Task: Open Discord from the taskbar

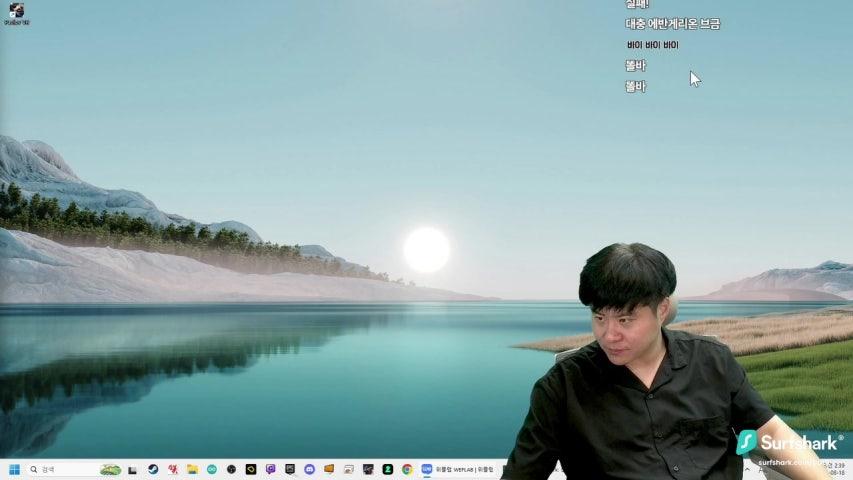Action: coord(310,469)
